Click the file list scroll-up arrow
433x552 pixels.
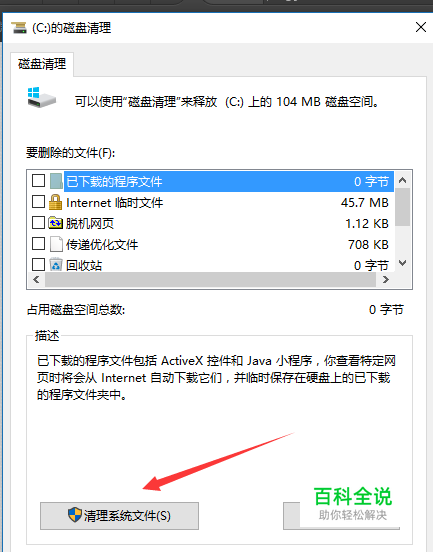click(x=402, y=181)
